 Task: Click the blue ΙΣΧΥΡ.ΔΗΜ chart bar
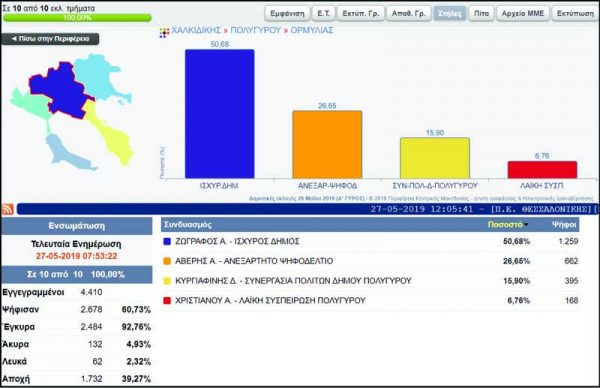pyautogui.click(x=220, y=114)
